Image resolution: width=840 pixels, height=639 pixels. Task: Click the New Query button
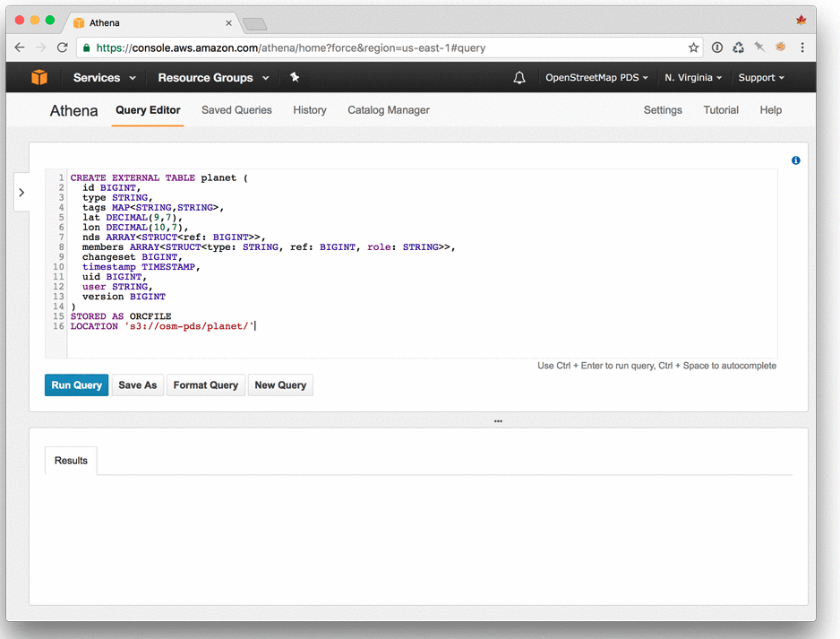point(280,384)
